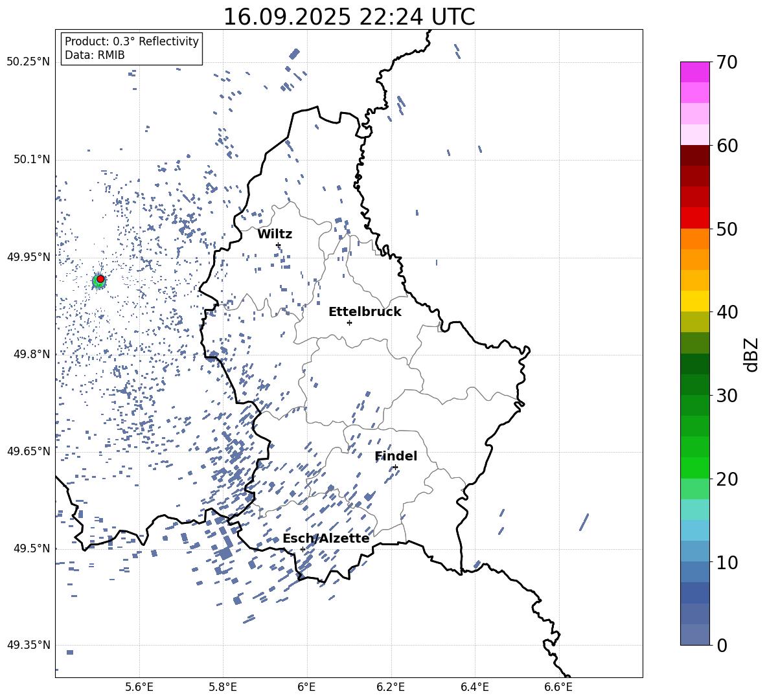The width and height of the screenshot is (767, 700).
Task: Click the 10 value on colorbar
Action: tap(727, 563)
